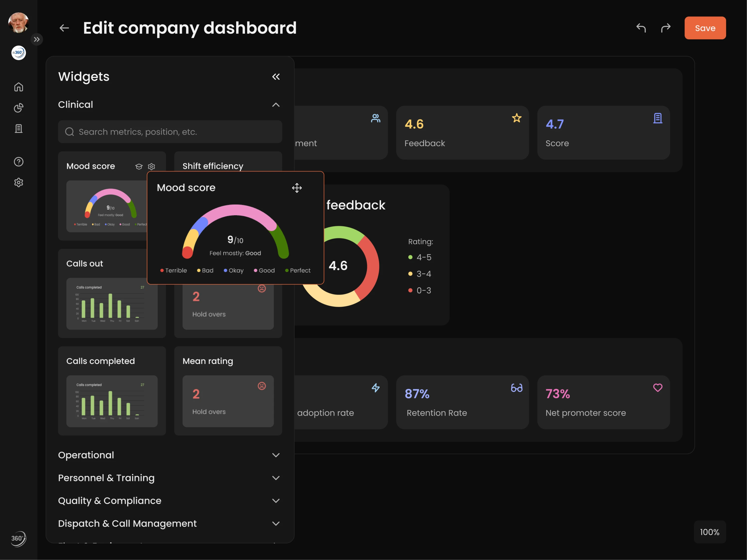The width and height of the screenshot is (747, 560).
Task: Open the reports document sidebar icon
Action: [19, 128]
